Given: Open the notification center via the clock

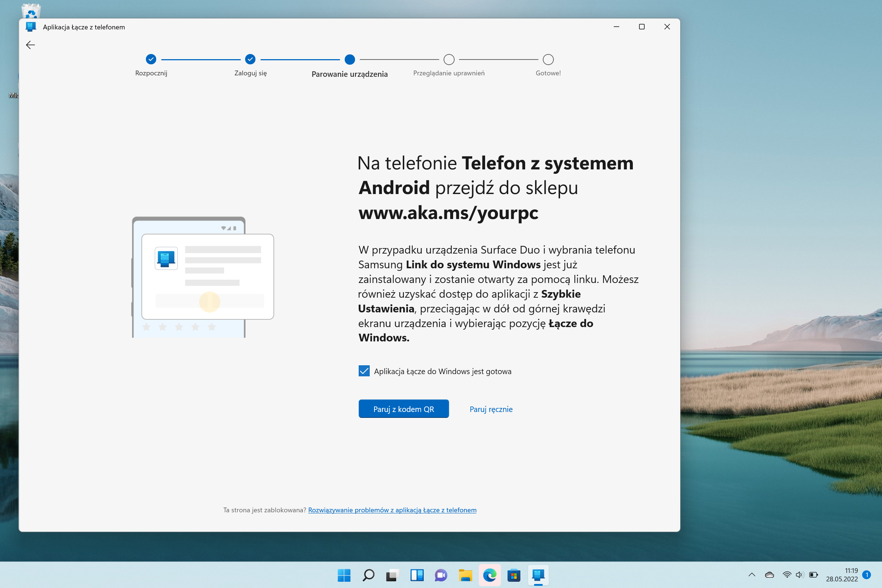Looking at the screenshot, I should 842,574.
